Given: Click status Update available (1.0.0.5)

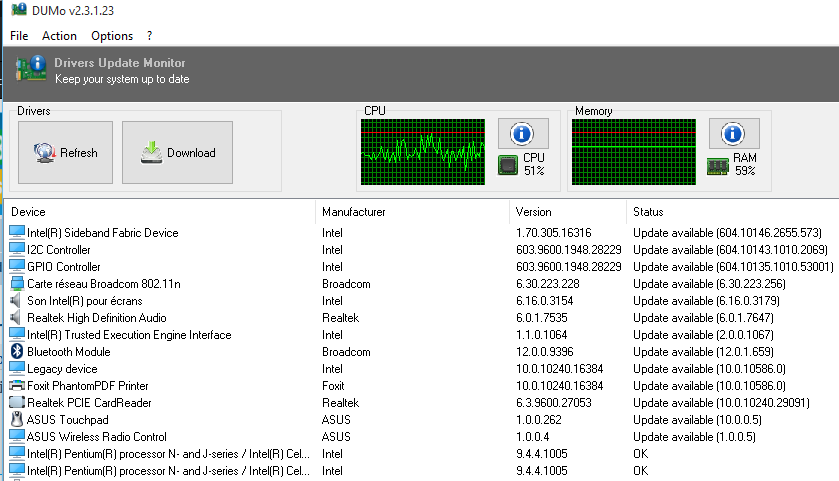Looking at the screenshot, I should click(x=695, y=437).
